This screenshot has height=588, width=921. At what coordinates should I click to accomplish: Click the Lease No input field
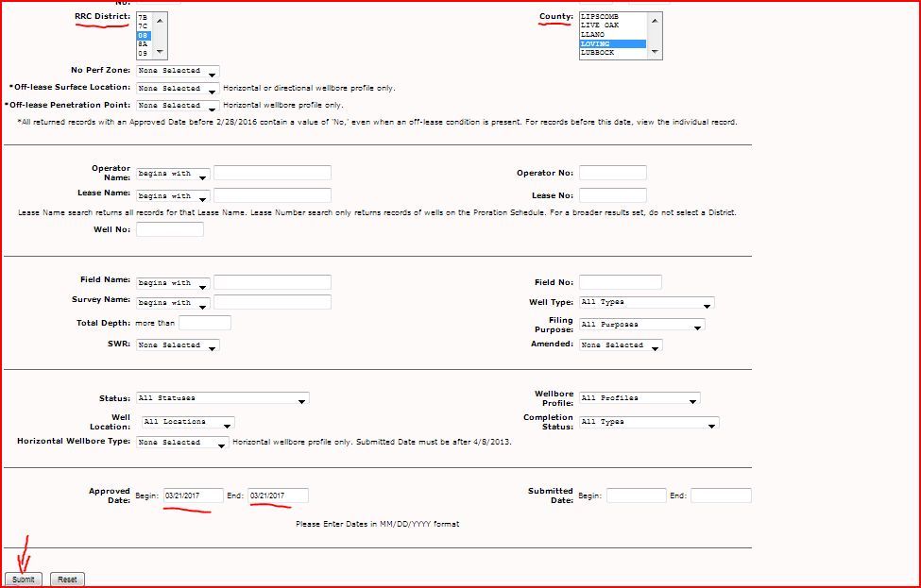[613, 194]
